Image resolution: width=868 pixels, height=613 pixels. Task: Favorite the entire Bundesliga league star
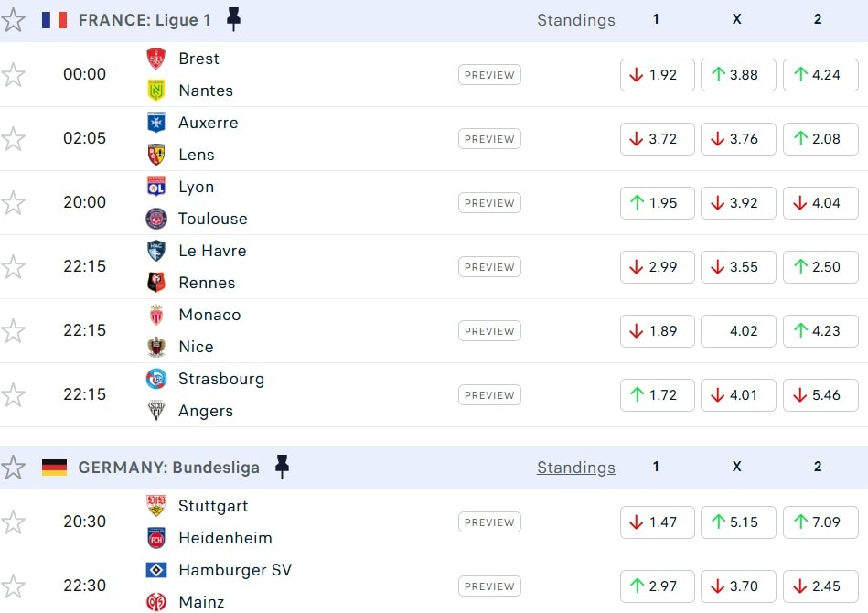pyautogui.click(x=13, y=468)
